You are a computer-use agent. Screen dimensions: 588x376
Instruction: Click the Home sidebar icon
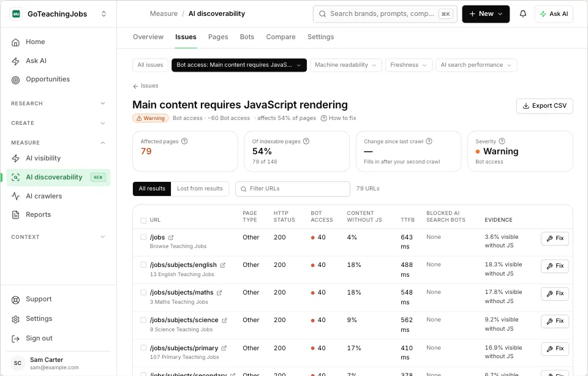pyautogui.click(x=15, y=42)
